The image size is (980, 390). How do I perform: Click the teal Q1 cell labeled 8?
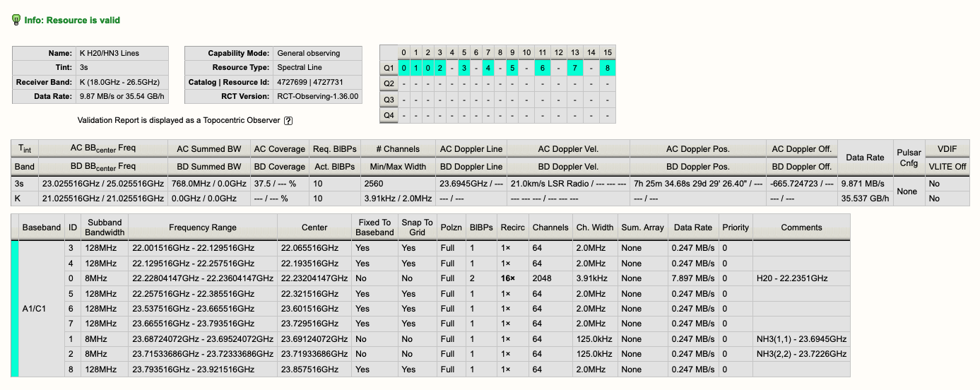coord(607,68)
